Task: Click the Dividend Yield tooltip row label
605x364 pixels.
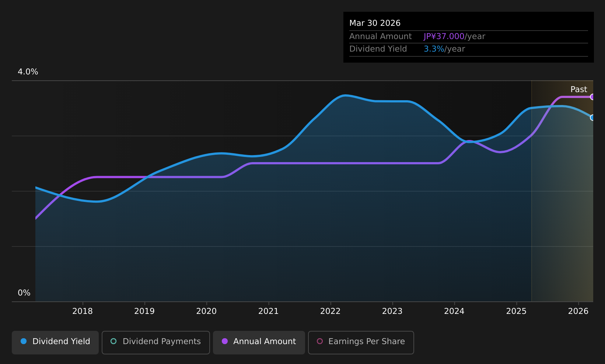Action: 378,49
